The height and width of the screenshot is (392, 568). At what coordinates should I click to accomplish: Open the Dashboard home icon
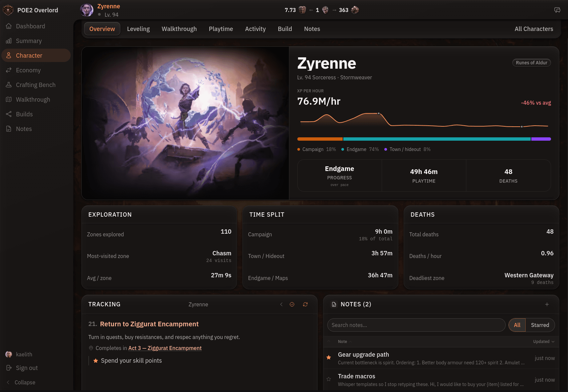pos(9,26)
